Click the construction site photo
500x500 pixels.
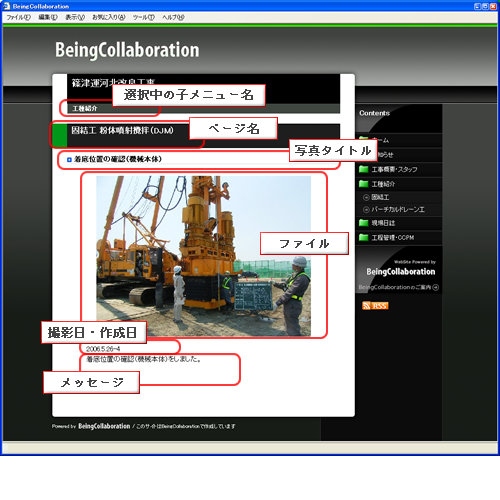click(203, 256)
